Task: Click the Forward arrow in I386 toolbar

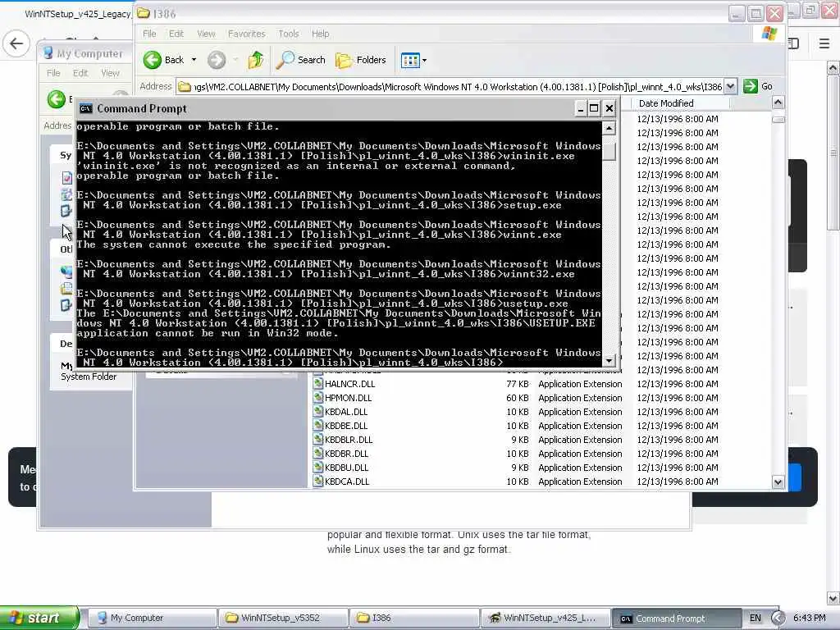Action: pyautogui.click(x=217, y=60)
